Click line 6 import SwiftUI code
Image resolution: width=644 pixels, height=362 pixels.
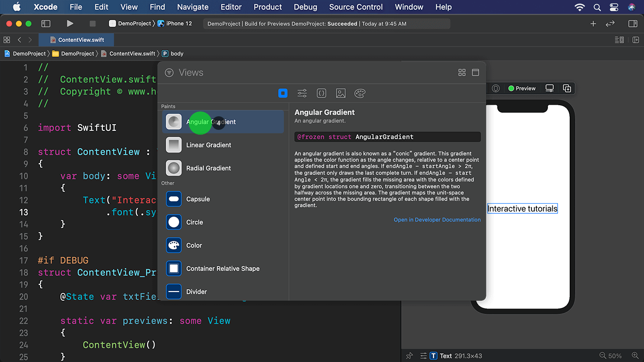click(x=77, y=127)
